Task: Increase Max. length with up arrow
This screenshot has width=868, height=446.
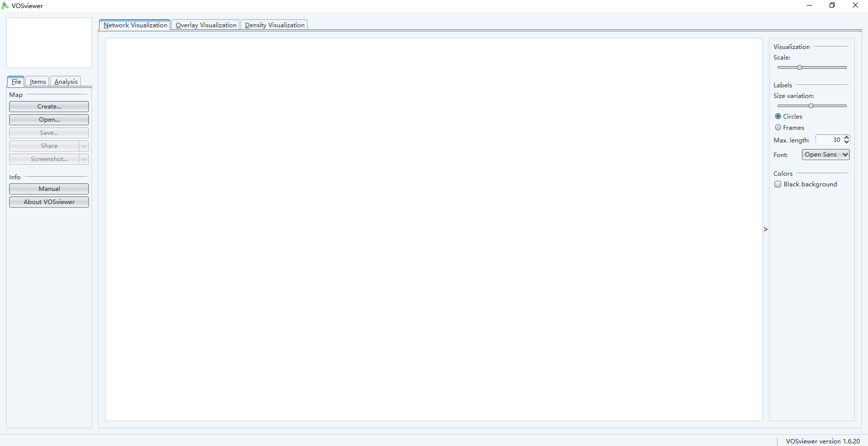Action: (847, 137)
